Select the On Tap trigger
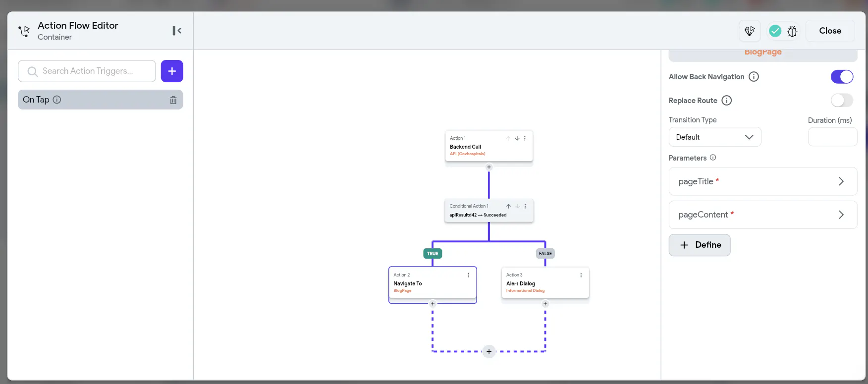Image resolution: width=868 pixels, height=384 pixels. [101, 100]
